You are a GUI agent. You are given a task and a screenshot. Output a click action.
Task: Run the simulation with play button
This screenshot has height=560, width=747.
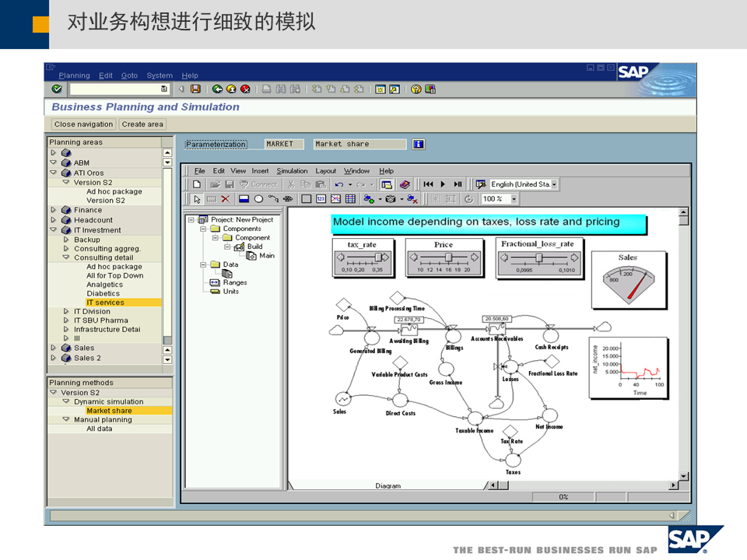pos(443,184)
